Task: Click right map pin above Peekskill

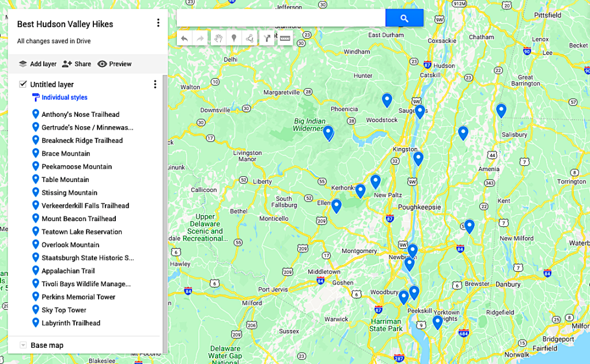Action: click(x=414, y=292)
